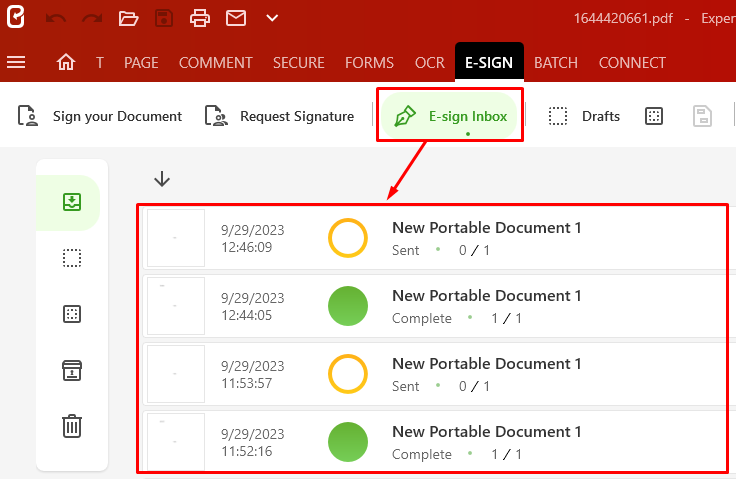Click 1 / 1 count in 11:52:16 row

pyautogui.click(x=506, y=455)
